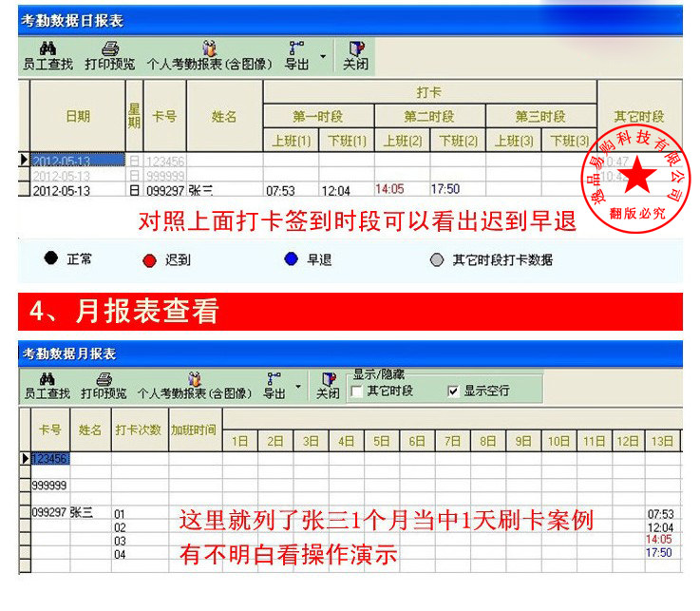This screenshot has width=700, height=611.
Task: Click the 姓名 column header in daily report
Action: (x=224, y=117)
